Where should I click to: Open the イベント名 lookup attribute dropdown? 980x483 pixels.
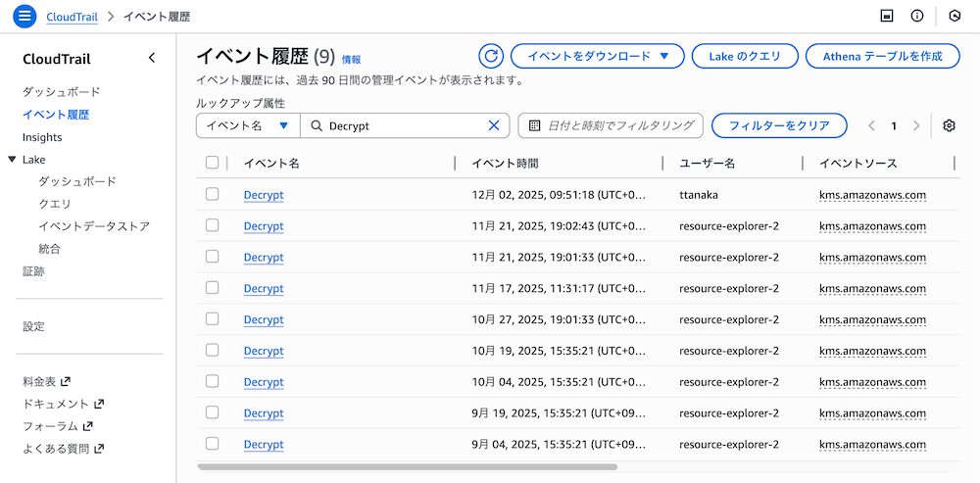[x=247, y=125]
